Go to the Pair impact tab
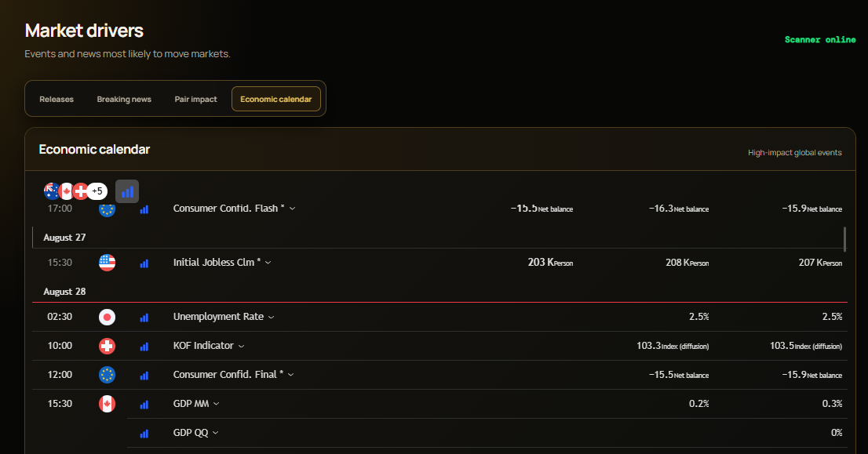868x454 pixels. click(x=196, y=99)
